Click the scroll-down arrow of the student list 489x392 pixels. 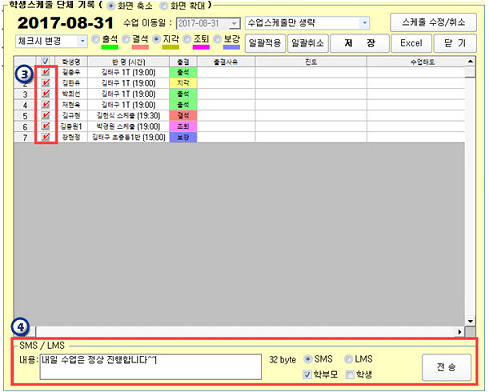470,321
